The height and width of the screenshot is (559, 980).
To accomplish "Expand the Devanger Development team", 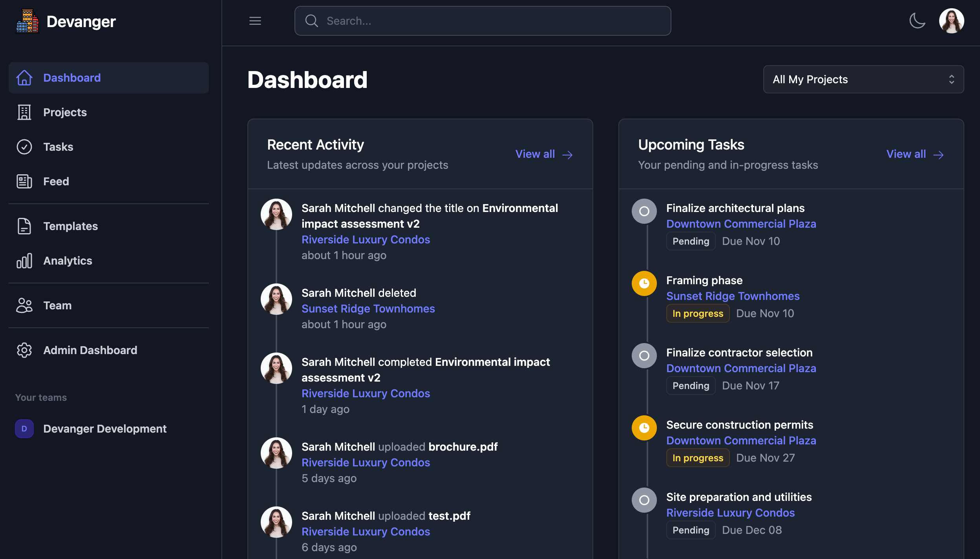I will 104,429.
